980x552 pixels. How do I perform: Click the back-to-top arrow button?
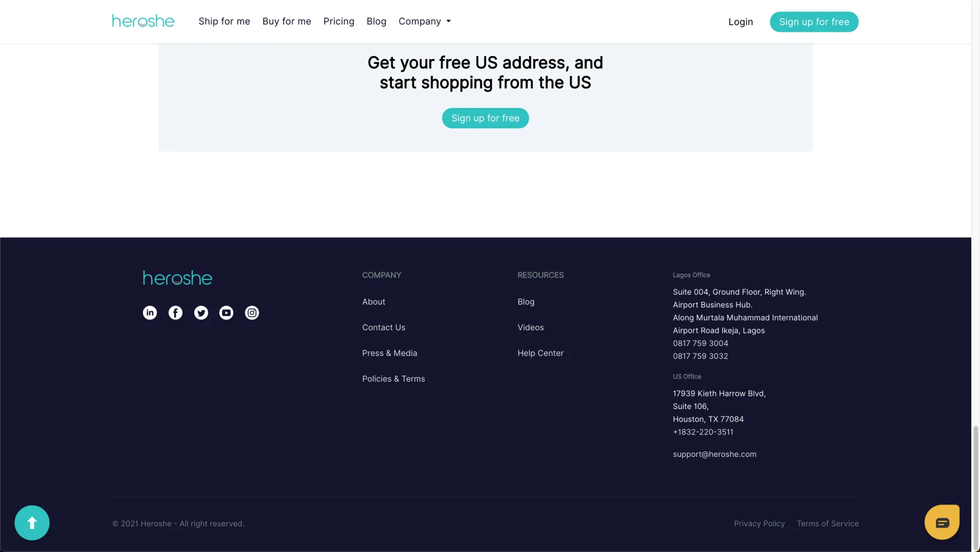click(x=32, y=522)
